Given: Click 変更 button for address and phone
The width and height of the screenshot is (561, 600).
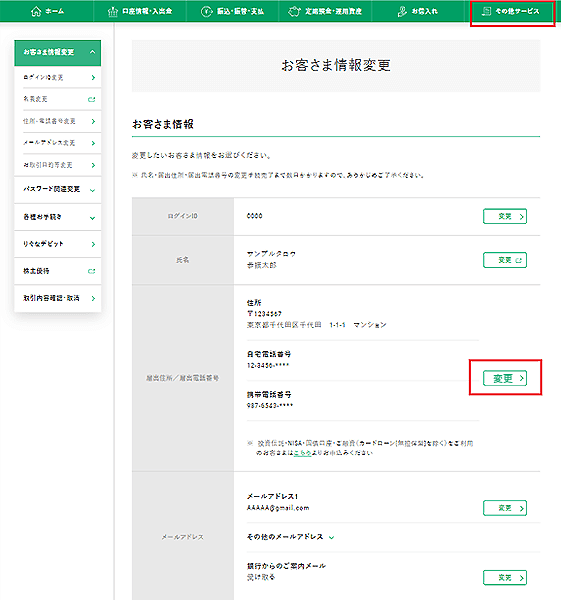Looking at the screenshot, I should click(505, 378).
